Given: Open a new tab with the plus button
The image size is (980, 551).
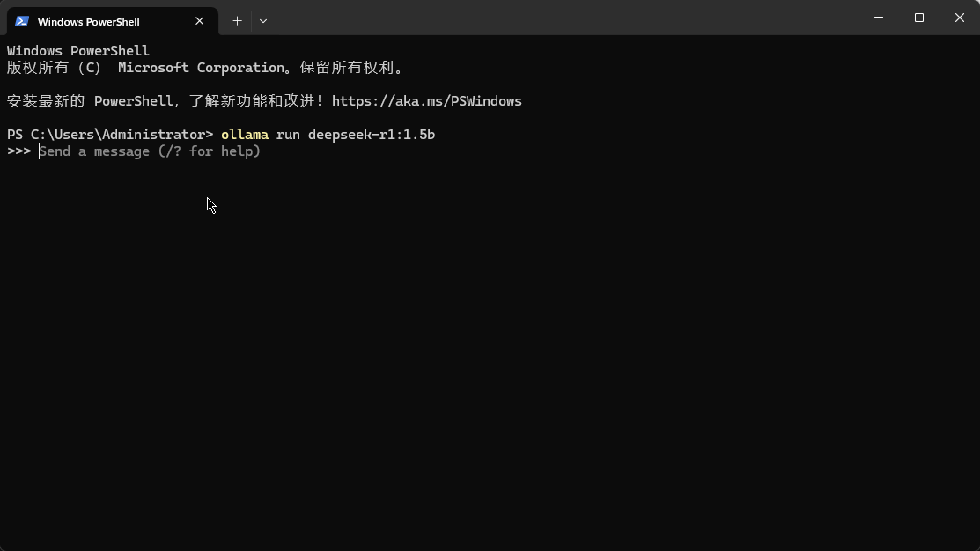Looking at the screenshot, I should 237,20.
